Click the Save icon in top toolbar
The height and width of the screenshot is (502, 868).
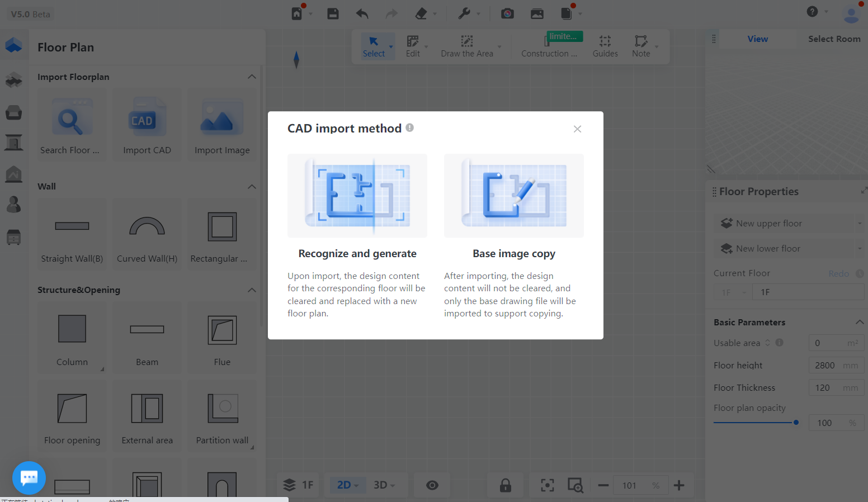333,13
